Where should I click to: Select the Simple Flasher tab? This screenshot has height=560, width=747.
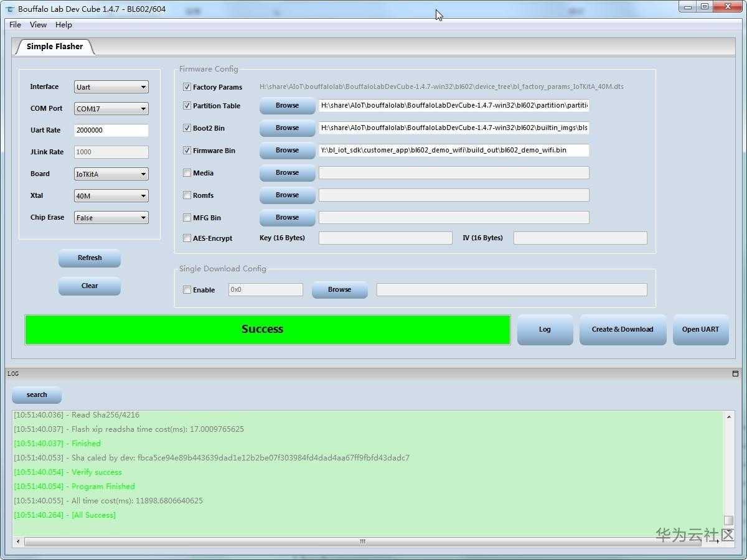55,47
